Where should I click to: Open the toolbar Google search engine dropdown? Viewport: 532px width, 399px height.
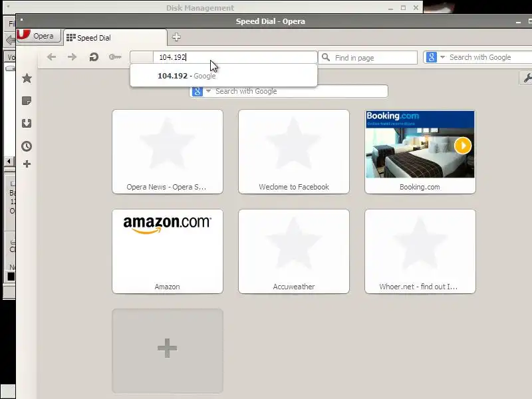point(442,57)
